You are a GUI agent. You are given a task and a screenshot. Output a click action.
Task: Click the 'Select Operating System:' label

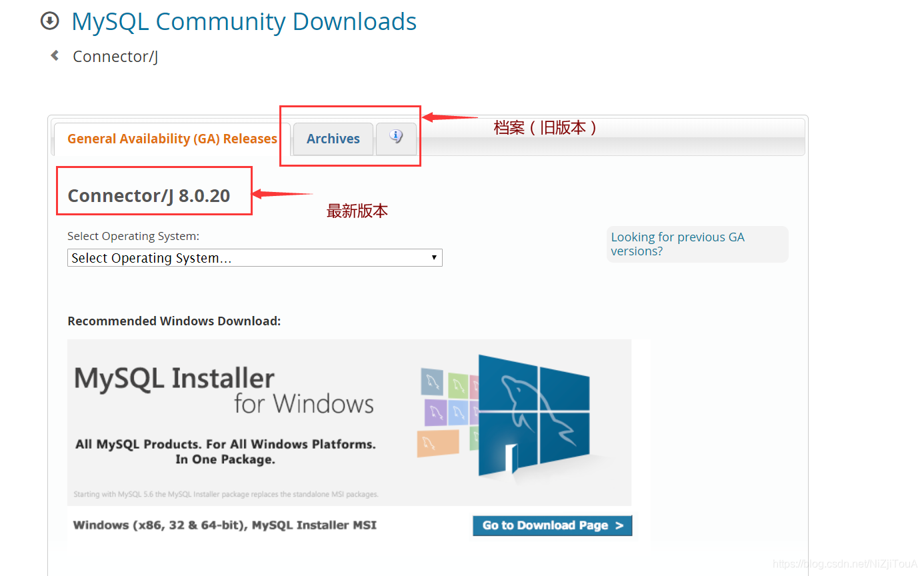[x=133, y=236]
